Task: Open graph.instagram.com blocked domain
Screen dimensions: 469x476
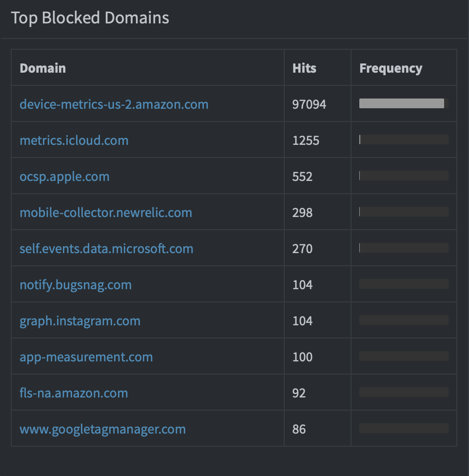Action: pyautogui.click(x=80, y=321)
